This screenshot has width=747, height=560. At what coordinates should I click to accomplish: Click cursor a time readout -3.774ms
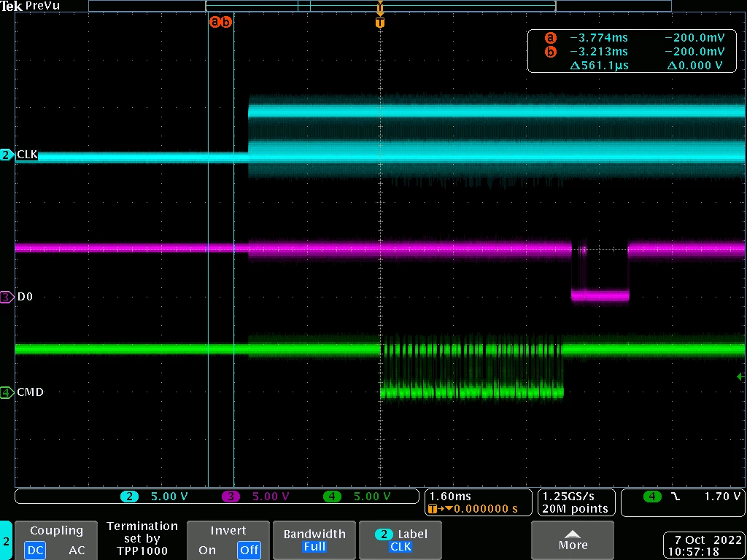pos(599,38)
